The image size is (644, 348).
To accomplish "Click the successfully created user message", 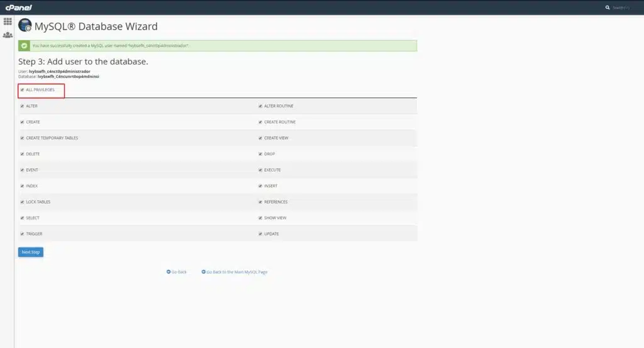I will 111,46.
